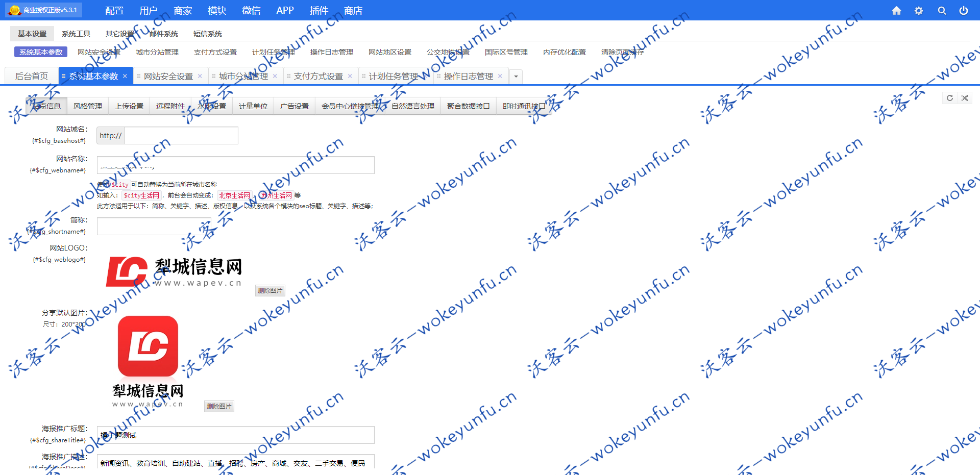Screen dimensions: 980x475
Task: Open 内存优化配置 submenu link
Action: [565, 52]
